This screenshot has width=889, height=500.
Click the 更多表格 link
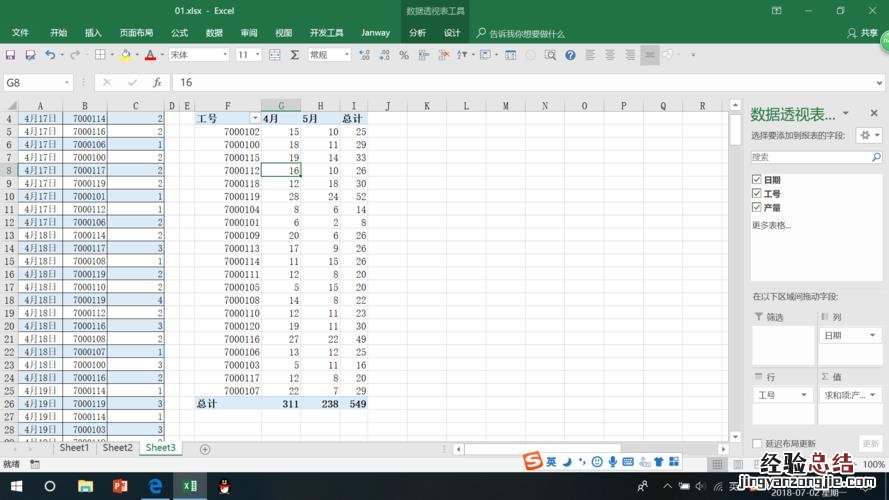click(771, 225)
